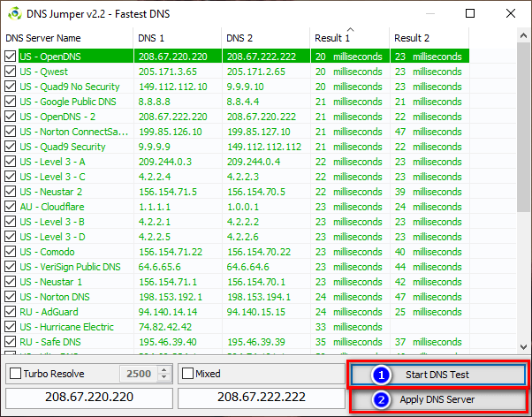Viewport: 532px width, 417px height.
Task: Sort by Result 1 column header
Action: click(350, 38)
